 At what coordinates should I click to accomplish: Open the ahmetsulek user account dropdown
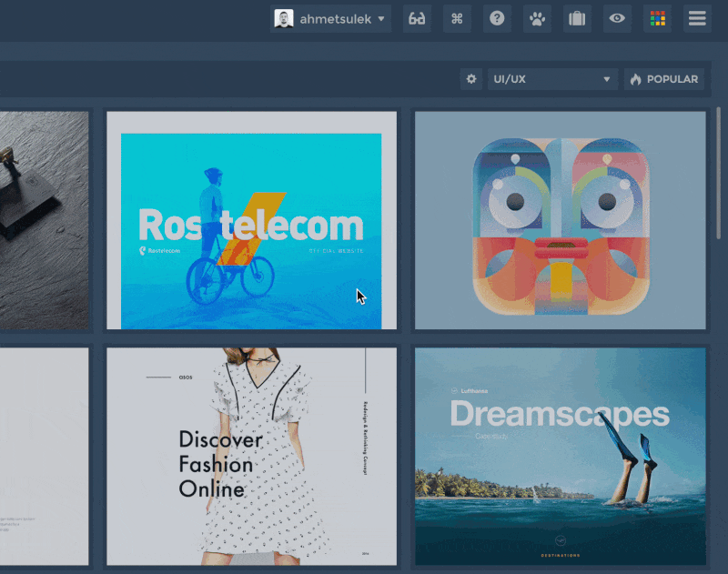point(330,19)
